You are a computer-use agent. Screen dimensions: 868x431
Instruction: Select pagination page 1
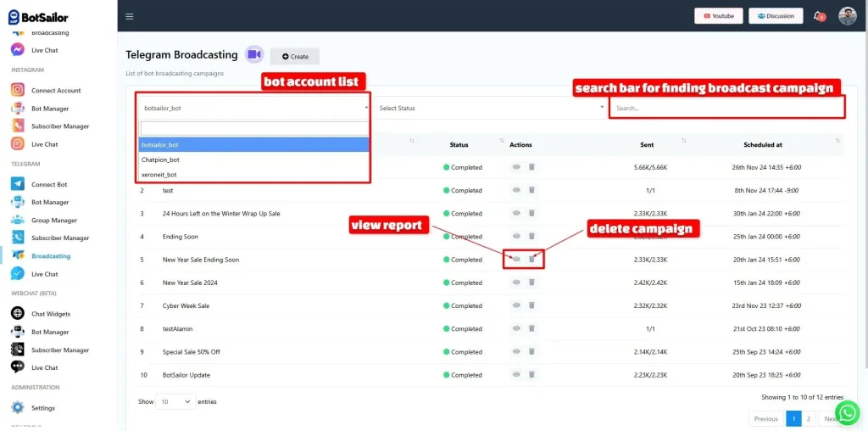(x=793, y=419)
